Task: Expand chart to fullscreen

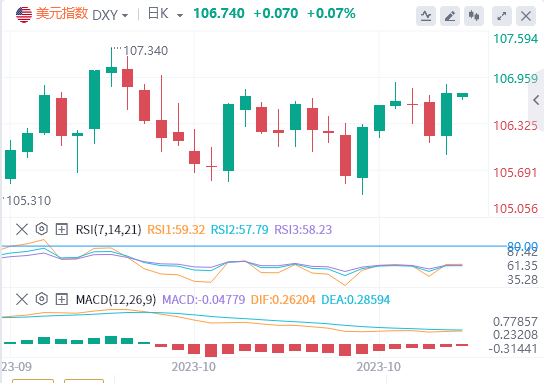Action: [x=502, y=16]
